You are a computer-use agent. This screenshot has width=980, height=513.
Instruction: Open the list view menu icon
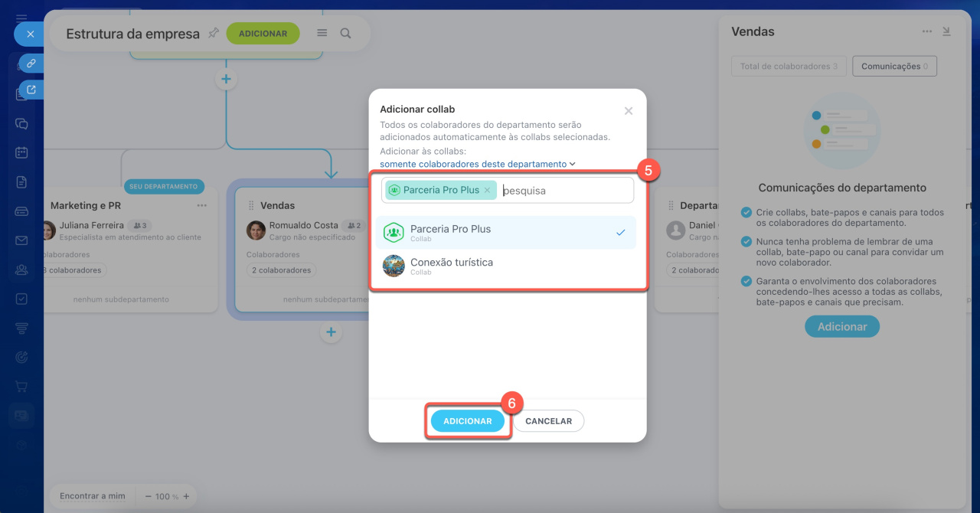click(322, 34)
